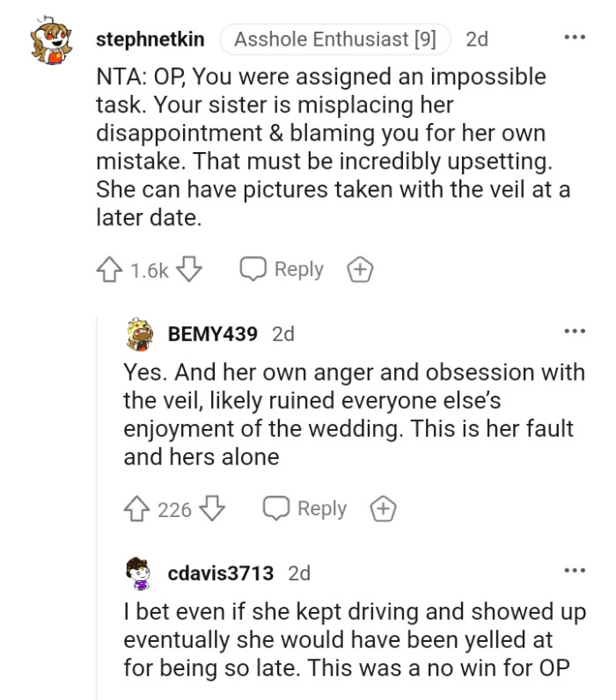The image size is (616, 700).
Task: Downvote BEMY439's reply
Action: click(x=213, y=509)
